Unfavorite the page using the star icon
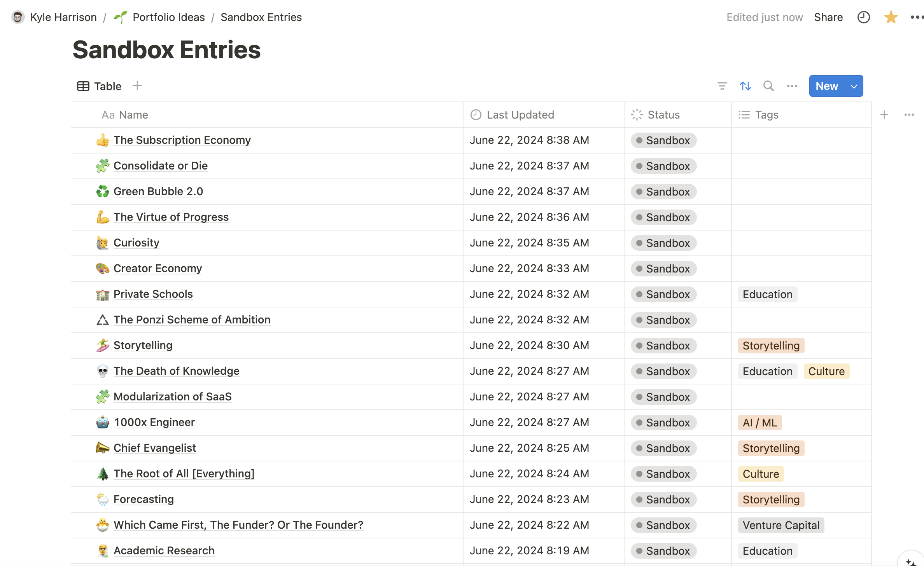The width and height of the screenshot is (924, 566). 890,17
